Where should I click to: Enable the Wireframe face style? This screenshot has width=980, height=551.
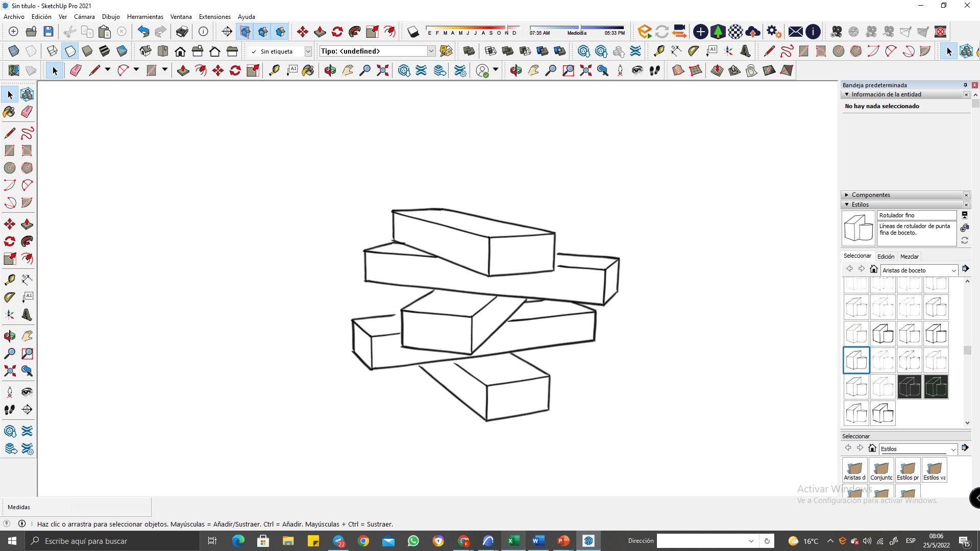click(52, 51)
